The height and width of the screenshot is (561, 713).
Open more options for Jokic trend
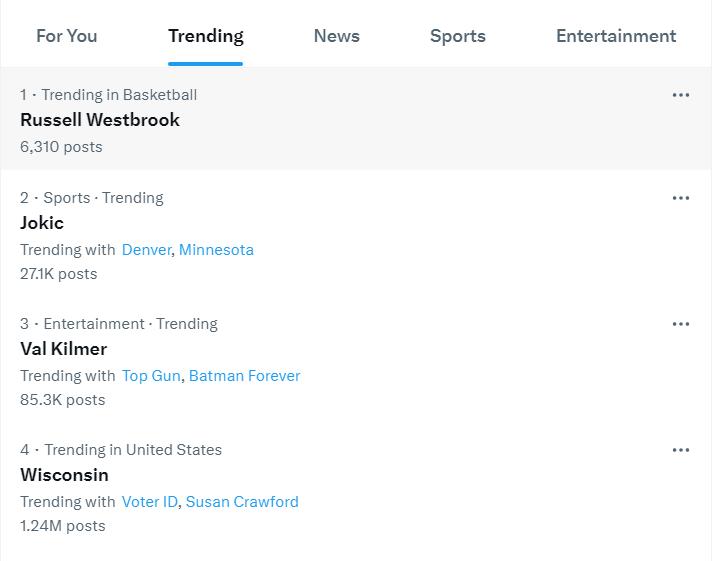pos(681,198)
